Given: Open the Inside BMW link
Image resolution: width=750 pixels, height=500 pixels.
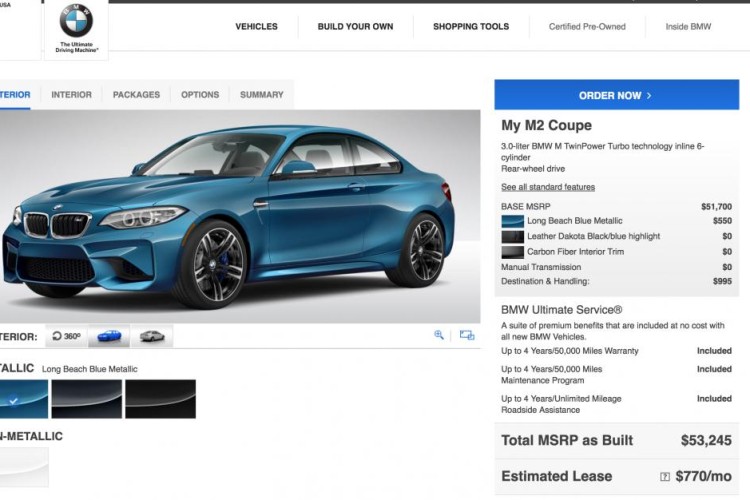Looking at the screenshot, I should click(x=688, y=27).
